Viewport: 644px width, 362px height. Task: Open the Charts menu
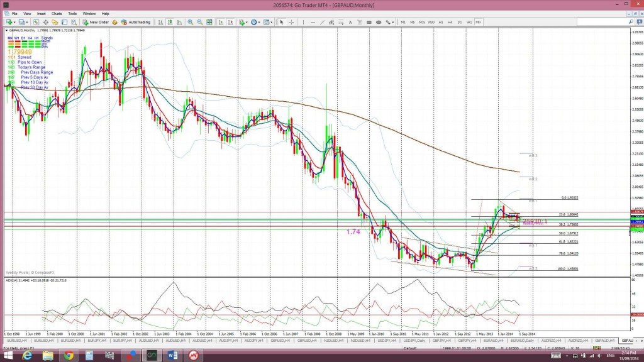click(57, 14)
